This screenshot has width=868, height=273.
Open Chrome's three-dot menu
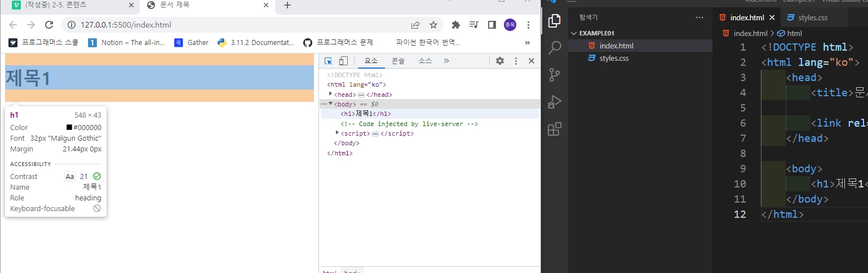(528, 25)
